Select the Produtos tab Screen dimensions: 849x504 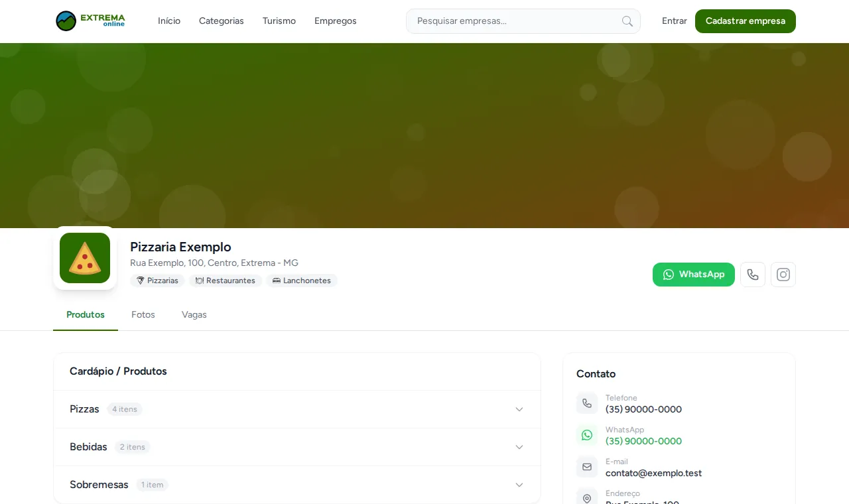[86, 314]
